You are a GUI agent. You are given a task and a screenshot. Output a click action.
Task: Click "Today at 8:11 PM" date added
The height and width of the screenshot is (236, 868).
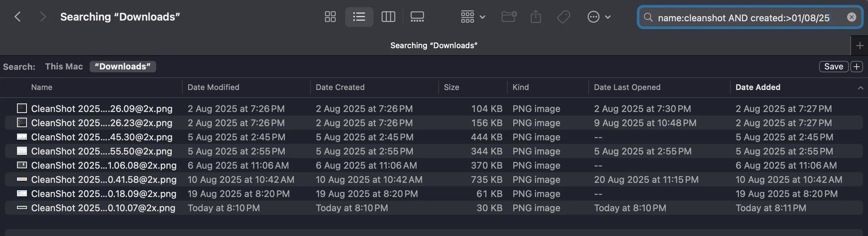(x=771, y=208)
